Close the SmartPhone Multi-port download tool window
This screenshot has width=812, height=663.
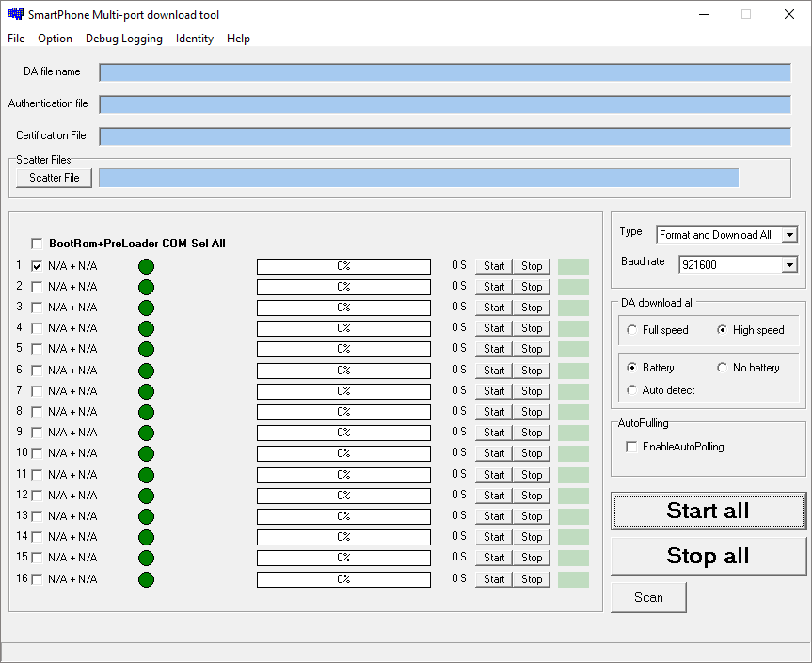(x=789, y=14)
